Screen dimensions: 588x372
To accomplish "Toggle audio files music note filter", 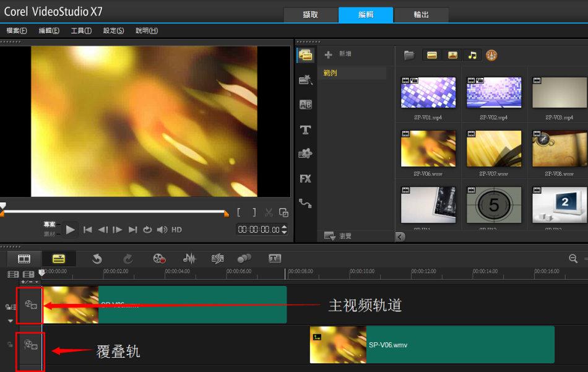I will click(x=472, y=55).
